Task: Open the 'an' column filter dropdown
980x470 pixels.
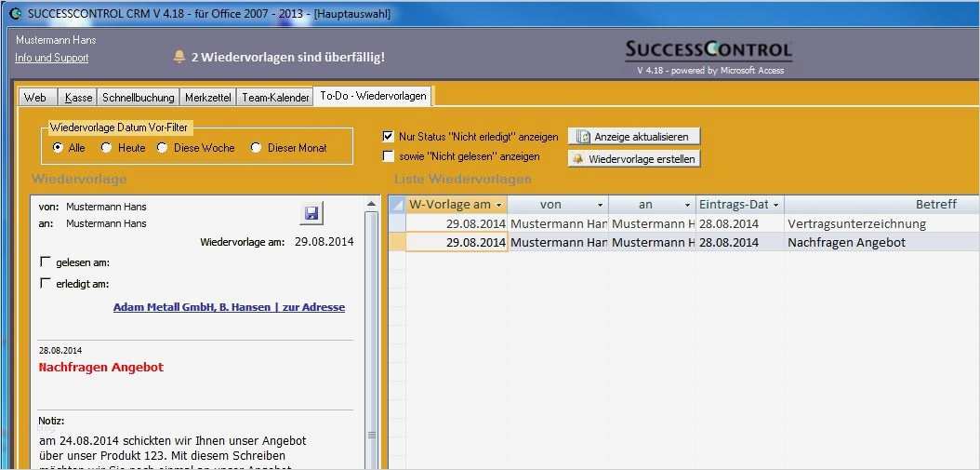Action: tap(687, 205)
